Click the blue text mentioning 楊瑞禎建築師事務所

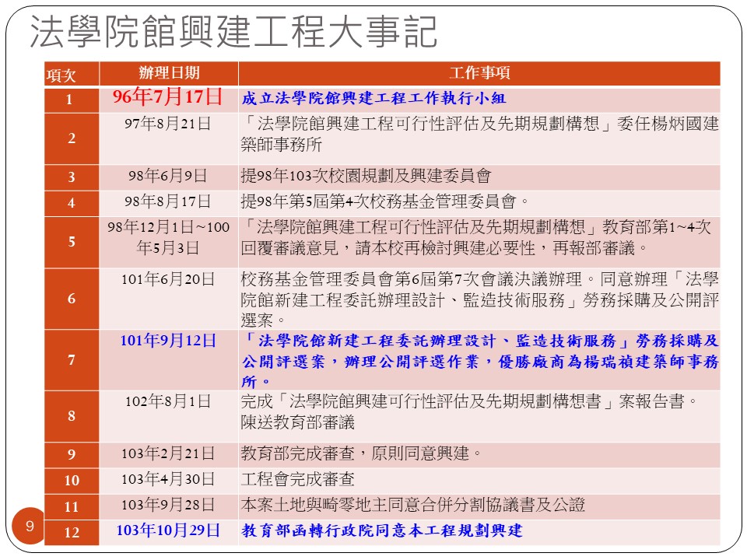[x=480, y=361]
